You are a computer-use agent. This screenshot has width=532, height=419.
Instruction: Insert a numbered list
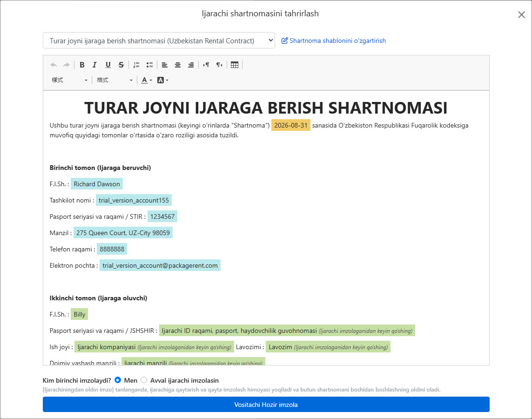[136, 65]
